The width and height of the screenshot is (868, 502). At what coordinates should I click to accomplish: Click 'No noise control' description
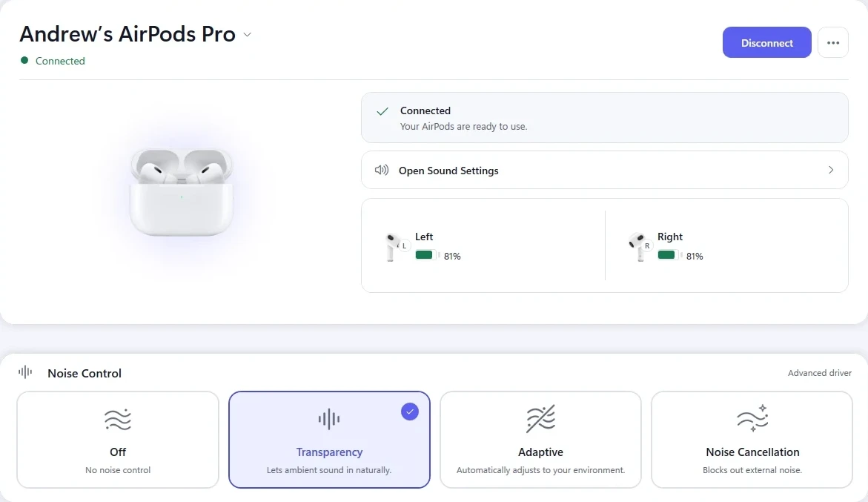[118, 470]
